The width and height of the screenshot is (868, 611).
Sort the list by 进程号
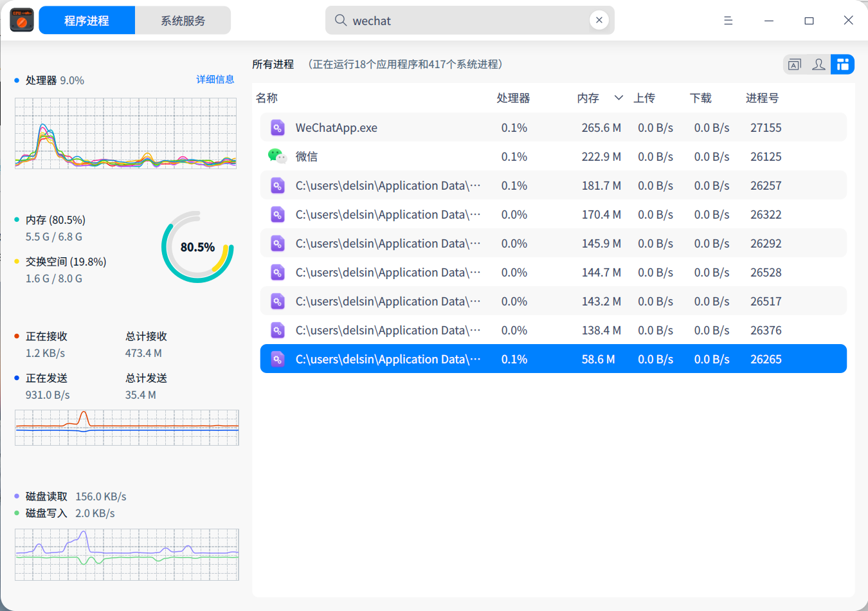tap(763, 98)
